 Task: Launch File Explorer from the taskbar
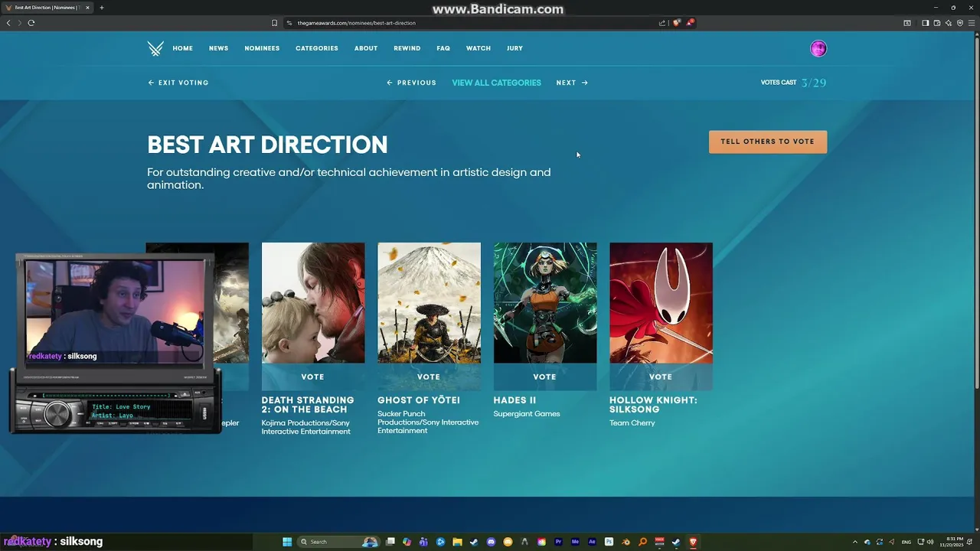pyautogui.click(x=457, y=542)
